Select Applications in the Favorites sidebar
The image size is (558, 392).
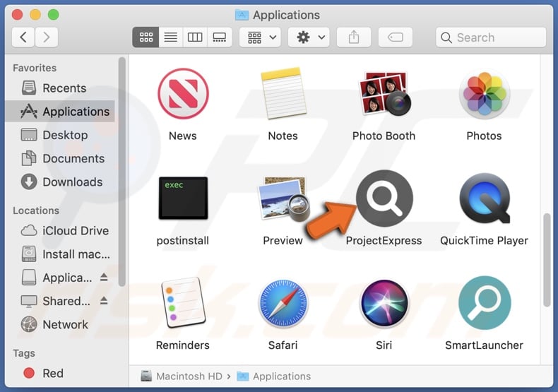[x=59, y=112]
